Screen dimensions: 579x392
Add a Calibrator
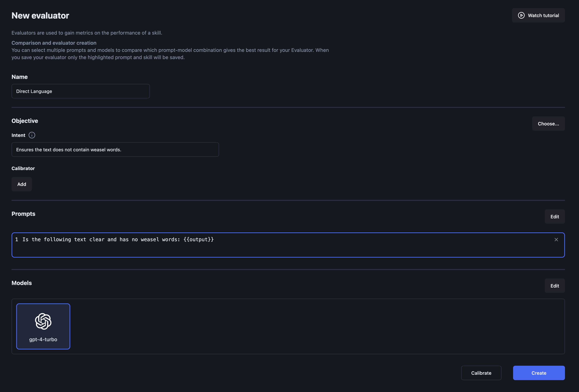click(22, 184)
